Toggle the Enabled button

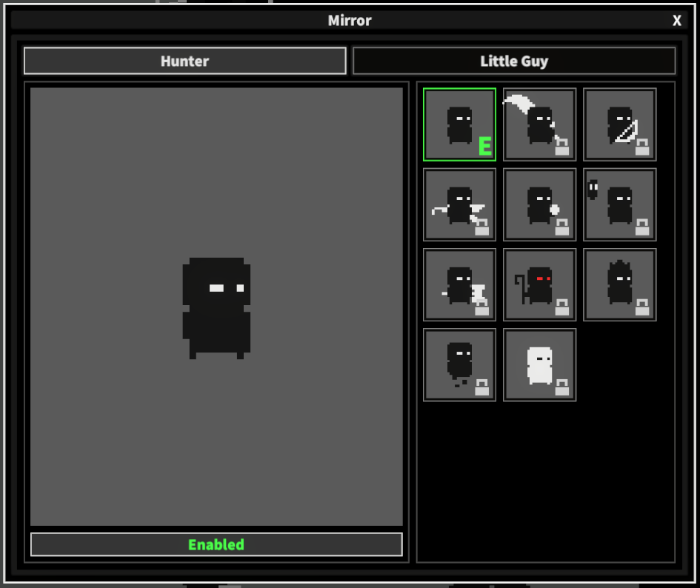[216, 544]
